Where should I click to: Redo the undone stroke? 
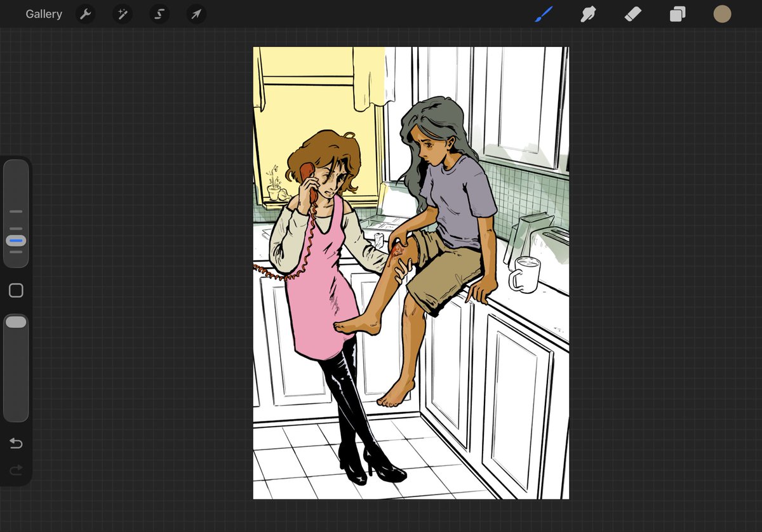16,470
